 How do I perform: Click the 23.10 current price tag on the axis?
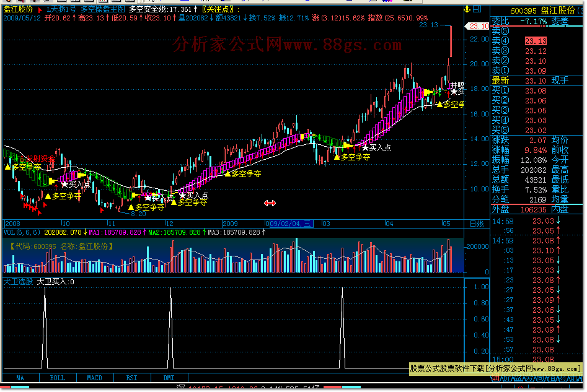click(x=477, y=26)
